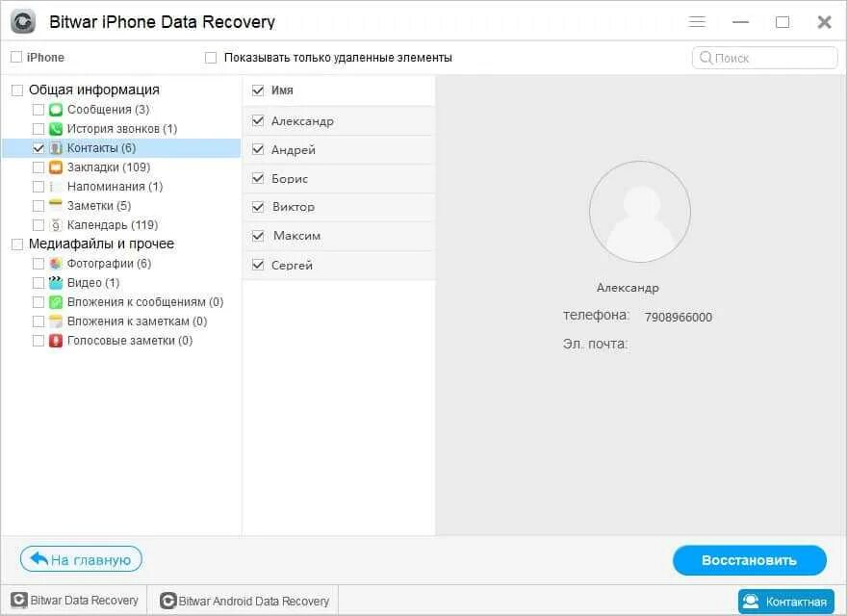Click the Восстановить restore button
The height and width of the screenshot is (616, 847).
[749, 560]
